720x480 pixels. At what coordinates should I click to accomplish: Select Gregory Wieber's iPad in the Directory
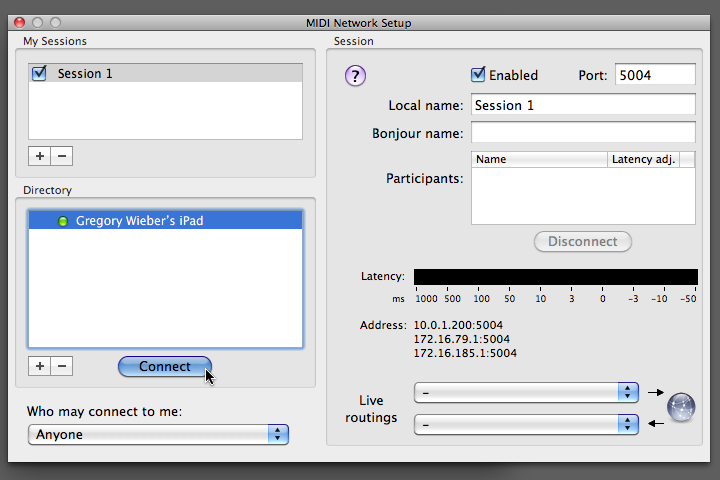(139, 221)
